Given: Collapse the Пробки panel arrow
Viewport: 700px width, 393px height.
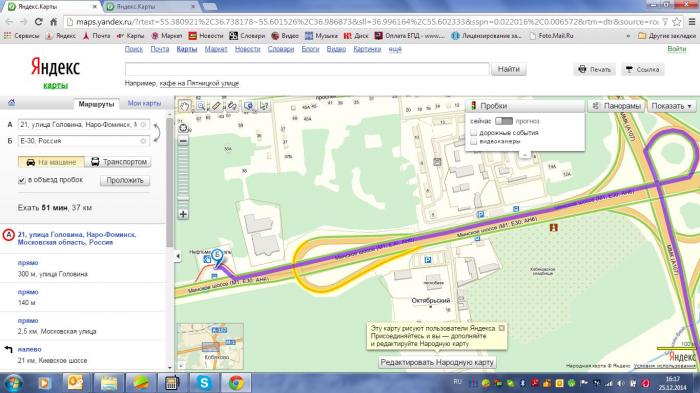Looking at the screenshot, I should [525, 155].
